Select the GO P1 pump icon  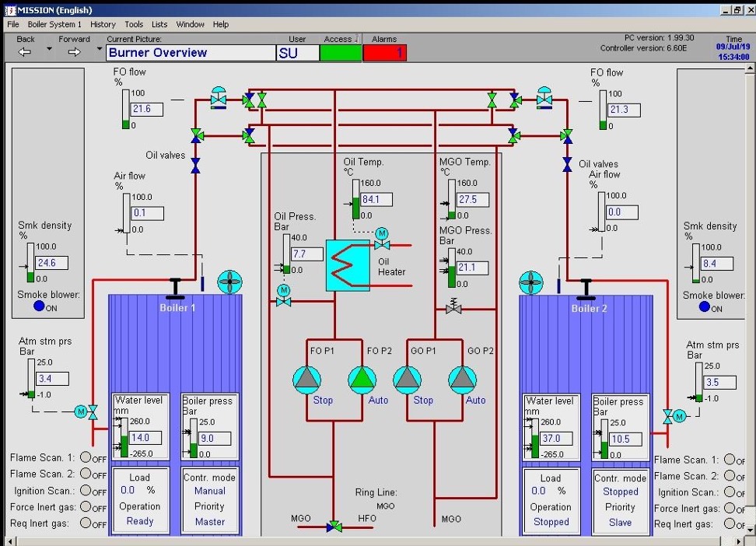pyautogui.click(x=408, y=380)
